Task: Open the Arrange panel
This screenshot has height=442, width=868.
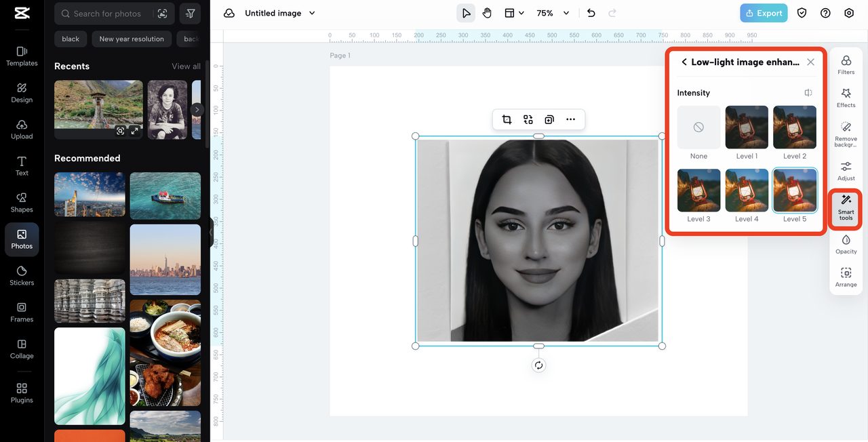Action: [846, 277]
